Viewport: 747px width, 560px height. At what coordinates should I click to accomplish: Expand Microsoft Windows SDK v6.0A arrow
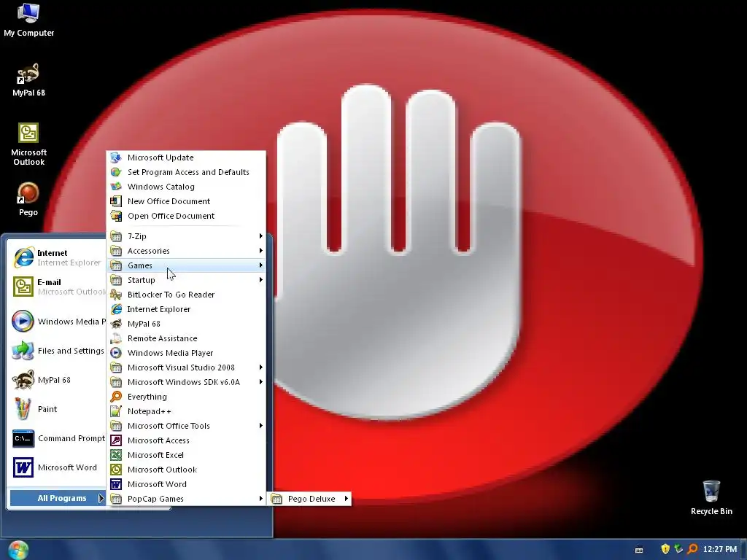[x=260, y=381]
